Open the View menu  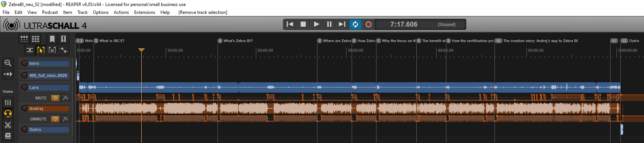(x=32, y=12)
